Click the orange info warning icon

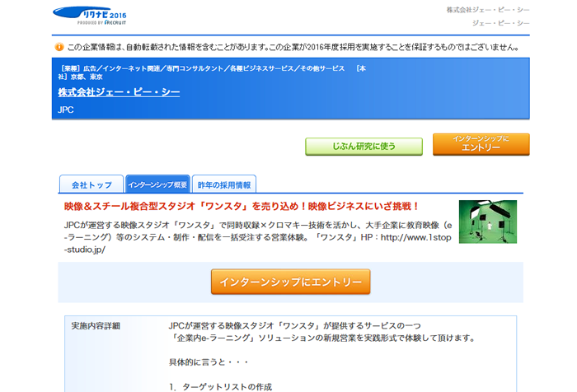(x=59, y=47)
